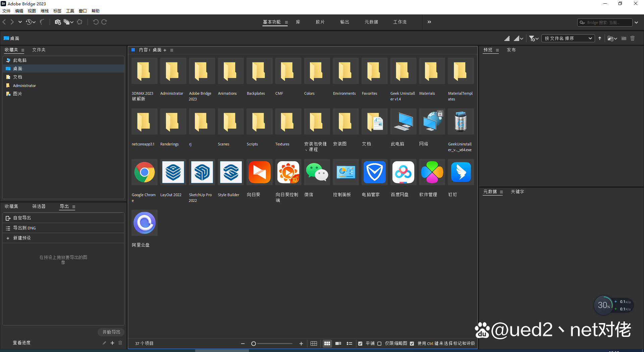Rotate 90° counterclockwise icon
The width and height of the screenshot is (644, 352).
(x=96, y=22)
